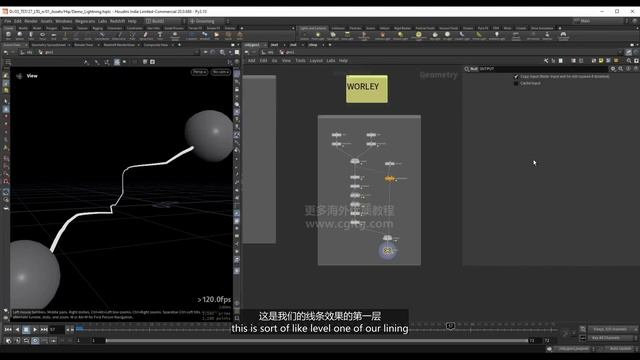The width and height of the screenshot is (640, 360).
Task: Open the Windows menu
Action: 64,21
